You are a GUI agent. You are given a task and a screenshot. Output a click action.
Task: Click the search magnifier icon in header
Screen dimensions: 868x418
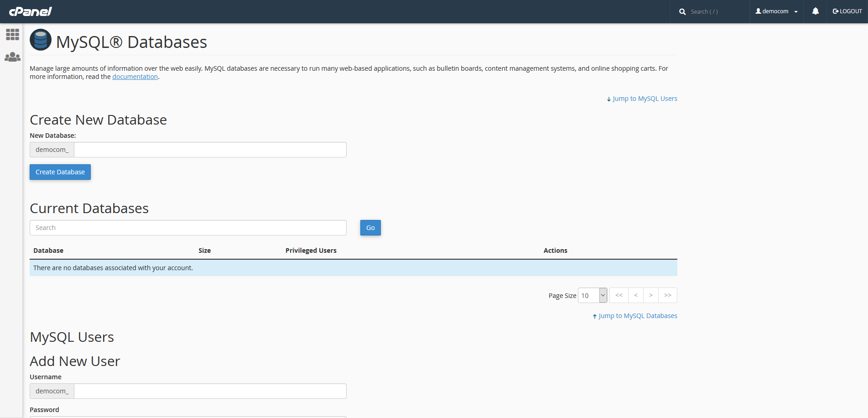tap(682, 12)
